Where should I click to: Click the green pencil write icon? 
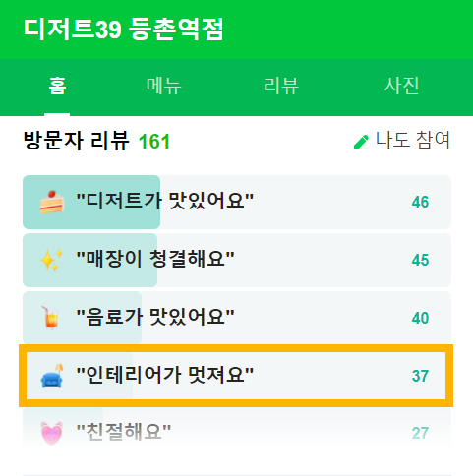[362, 142]
